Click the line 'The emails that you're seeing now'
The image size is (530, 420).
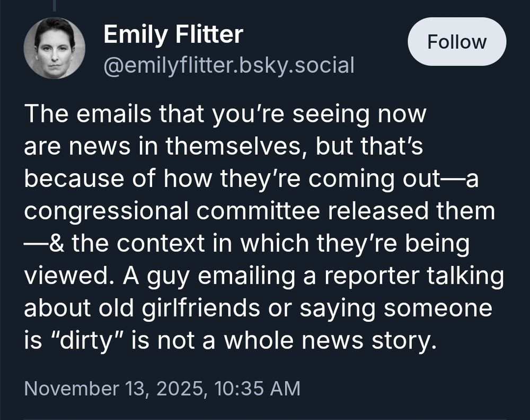225,115
